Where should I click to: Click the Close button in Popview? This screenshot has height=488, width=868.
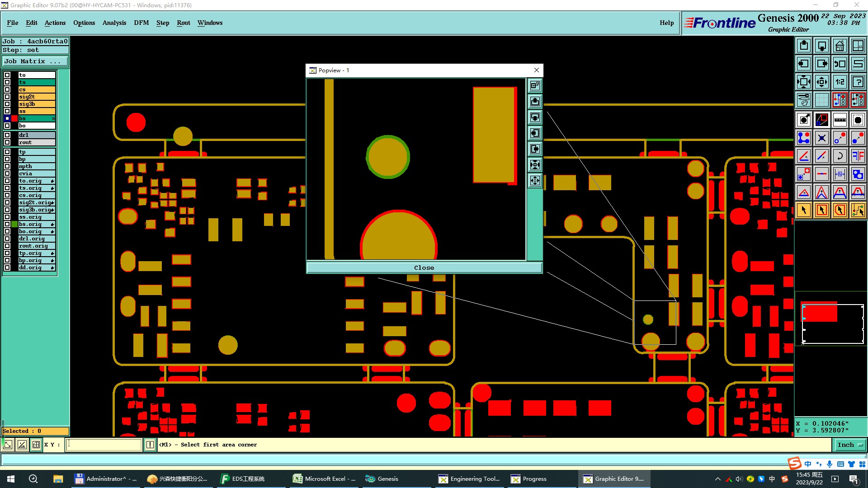tap(424, 267)
